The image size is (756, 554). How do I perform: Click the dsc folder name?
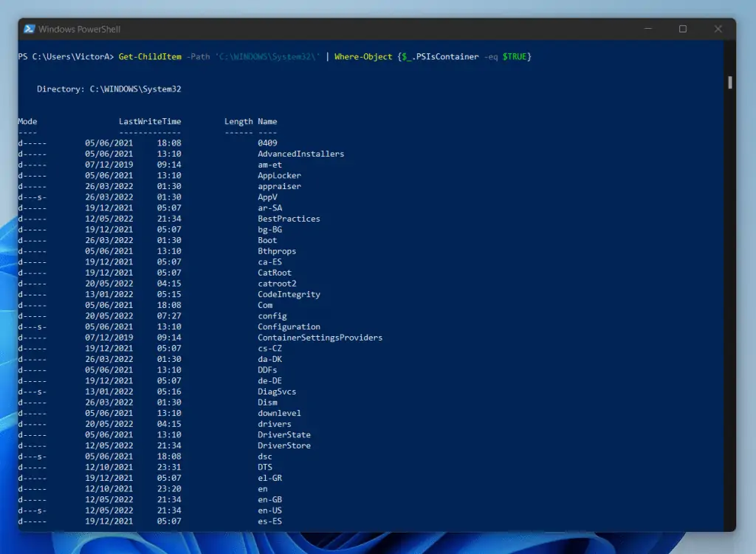tap(265, 456)
